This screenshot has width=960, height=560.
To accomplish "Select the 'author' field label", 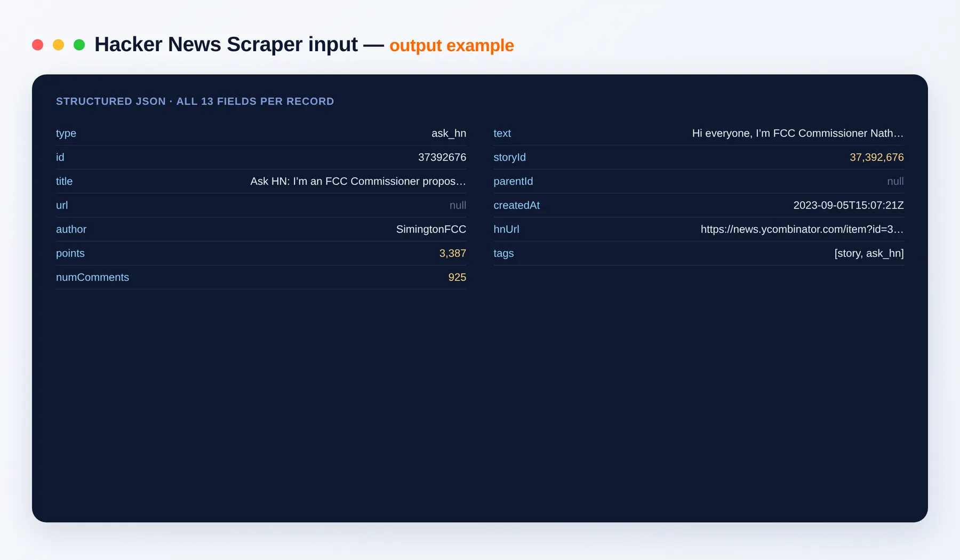I will coord(71,229).
